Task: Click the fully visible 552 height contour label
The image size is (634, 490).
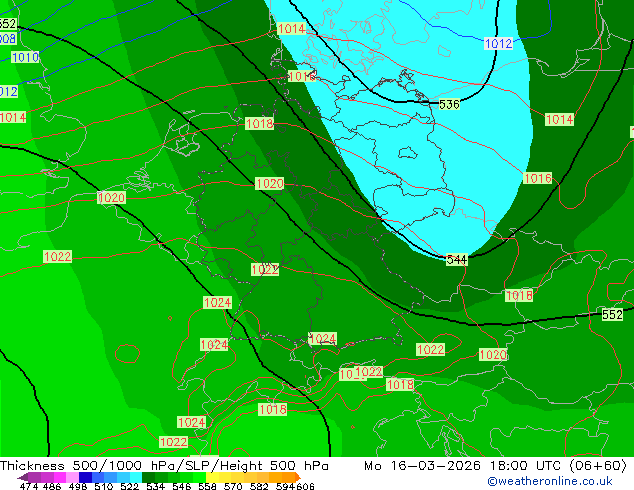Action: coord(612,314)
